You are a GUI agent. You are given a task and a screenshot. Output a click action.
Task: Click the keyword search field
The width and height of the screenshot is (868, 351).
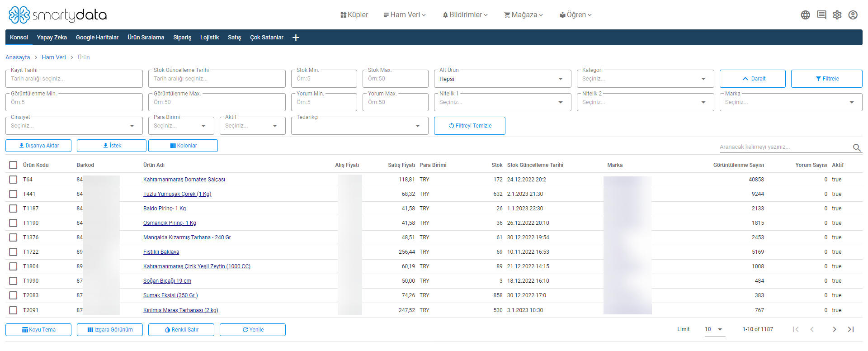point(785,147)
